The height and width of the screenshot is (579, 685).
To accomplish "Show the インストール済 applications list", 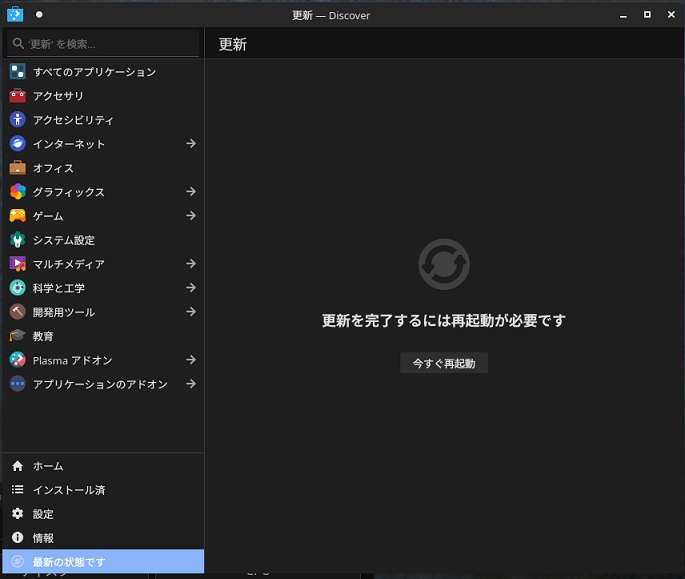I will [103, 490].
